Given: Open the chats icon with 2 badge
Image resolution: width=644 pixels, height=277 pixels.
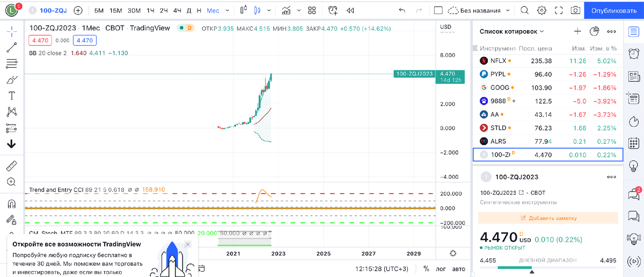Looking at the screenshot, I should (x=634, y=194).
